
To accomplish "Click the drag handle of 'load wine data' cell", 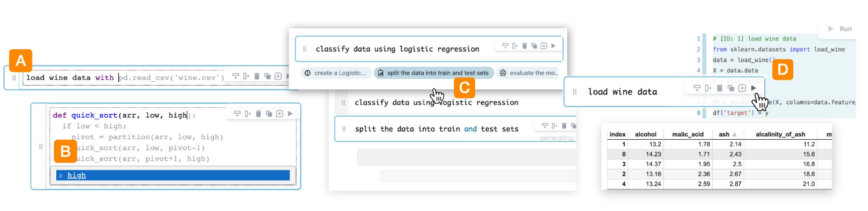I will tap(575, 92).
